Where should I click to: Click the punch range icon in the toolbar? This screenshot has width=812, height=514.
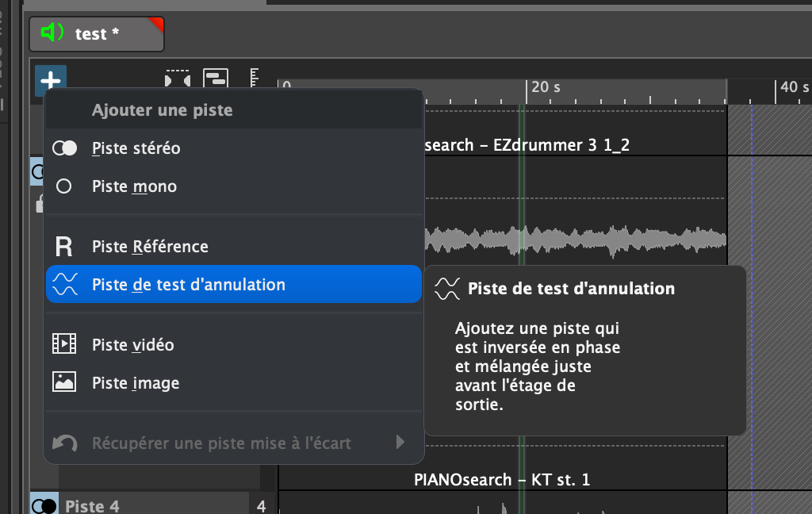[x=178, y=77]
